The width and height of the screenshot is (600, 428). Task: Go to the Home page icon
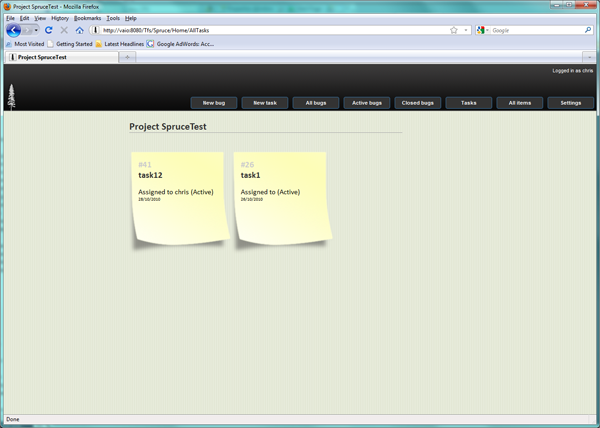coord(79,30)
